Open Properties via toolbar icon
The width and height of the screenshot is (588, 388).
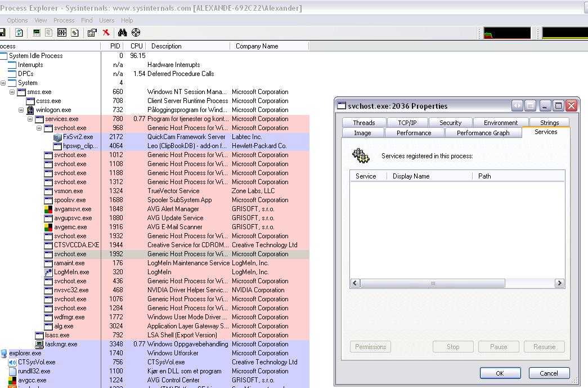coord(92,33)
